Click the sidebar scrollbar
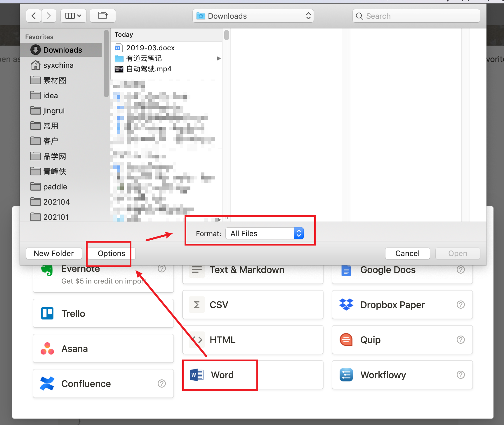Screen dimensions: 504x425 pyautogui.click(x=106, y=63)
